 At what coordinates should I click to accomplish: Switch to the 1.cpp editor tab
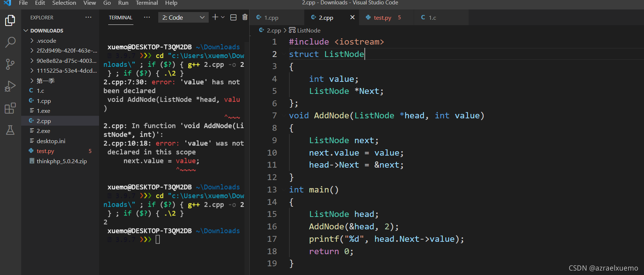pos(277,18)
